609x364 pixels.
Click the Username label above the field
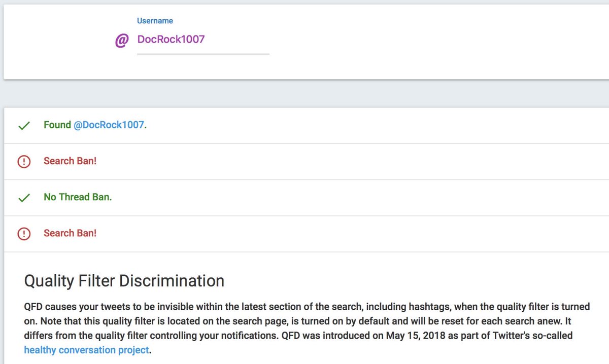pyautogui.click(x=155, y=21)
